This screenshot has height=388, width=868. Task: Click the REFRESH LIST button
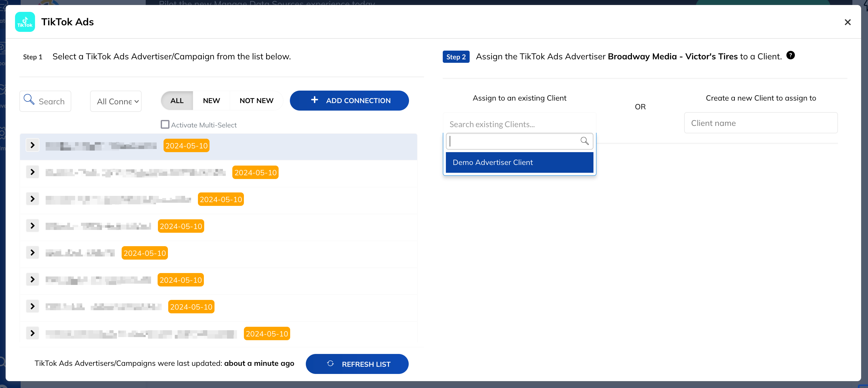pos(357,364)
